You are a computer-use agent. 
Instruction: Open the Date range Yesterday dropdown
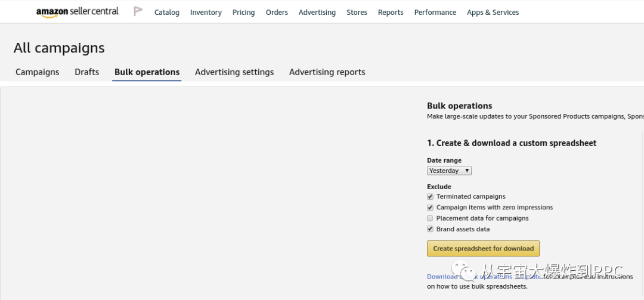point(449,171)
